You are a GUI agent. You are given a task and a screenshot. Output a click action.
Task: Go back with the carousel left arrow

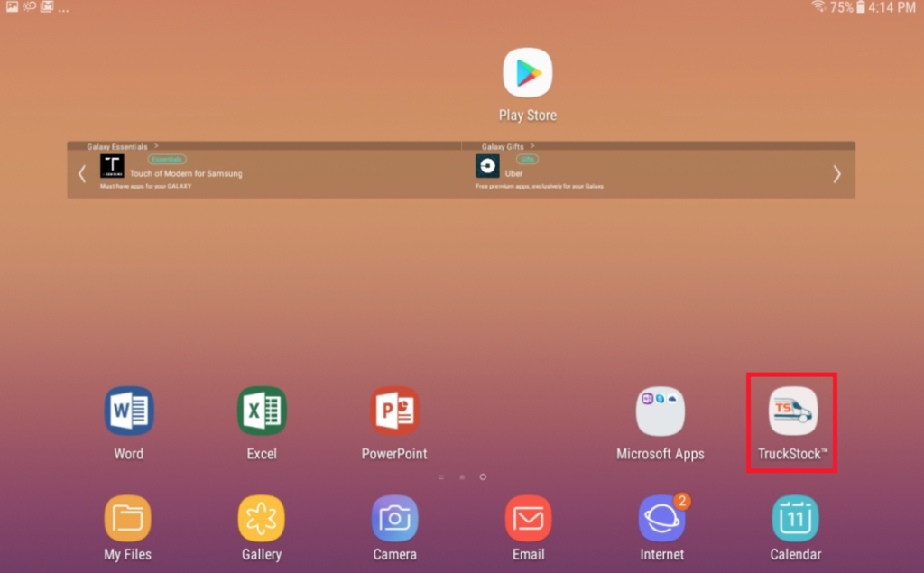pos(82,172)
